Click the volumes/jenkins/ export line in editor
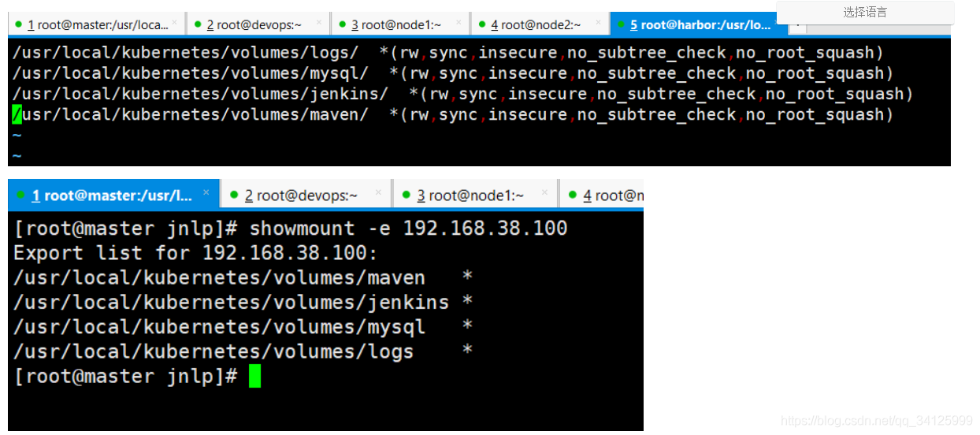 pos(463,94)
